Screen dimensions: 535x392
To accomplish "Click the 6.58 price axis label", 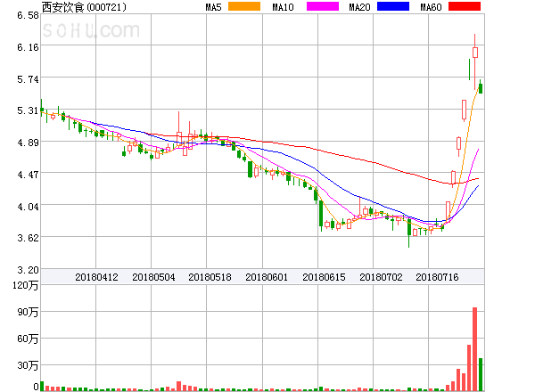I will click(28, 15).
